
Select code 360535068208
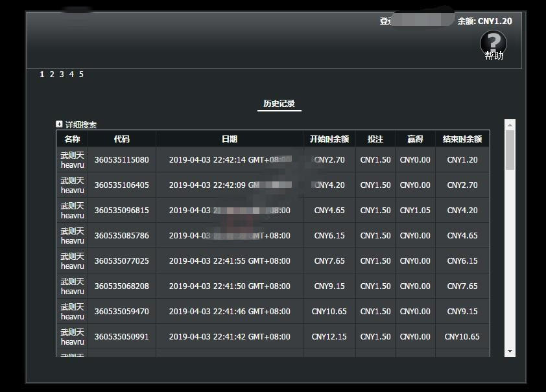tap(121, 286)
